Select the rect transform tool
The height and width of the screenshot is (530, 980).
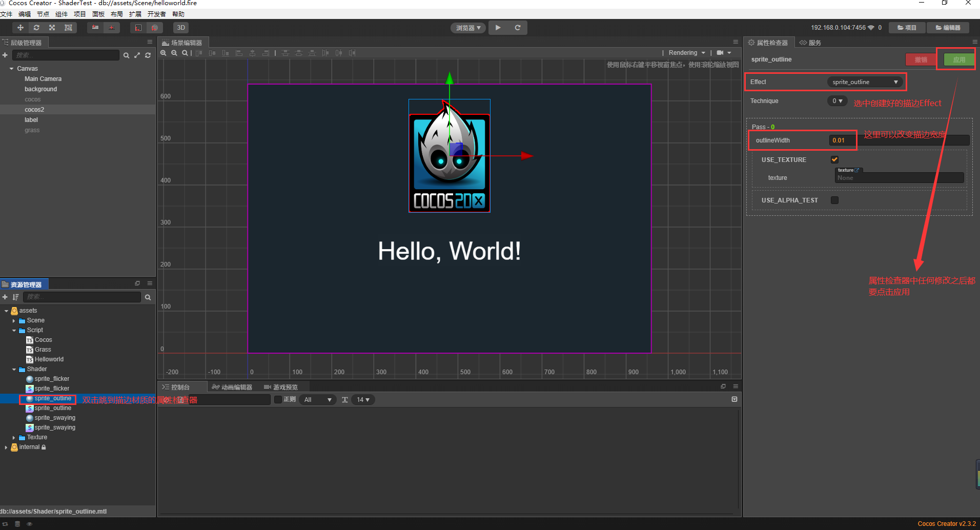[68, 28]
